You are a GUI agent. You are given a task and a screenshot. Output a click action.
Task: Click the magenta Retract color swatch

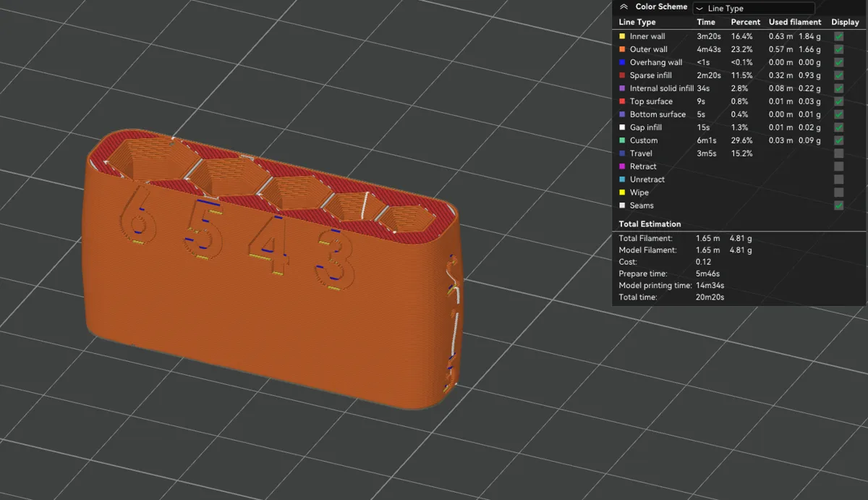click(x=622, y=166)
